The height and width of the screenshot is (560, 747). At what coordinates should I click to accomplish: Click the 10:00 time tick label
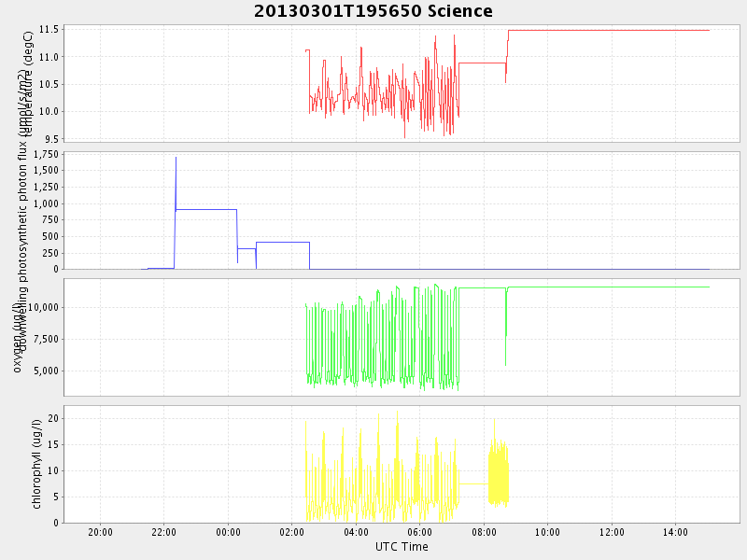(x=547, y=532)
